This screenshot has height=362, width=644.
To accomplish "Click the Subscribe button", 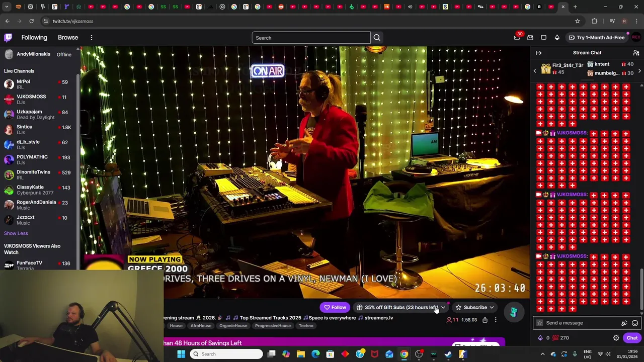I will tap(475, 307).
